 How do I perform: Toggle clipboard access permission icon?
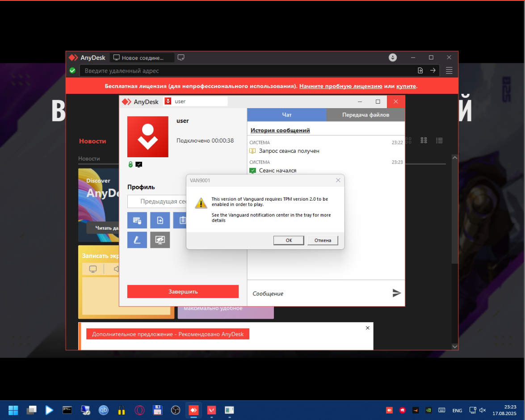[182, 220]
